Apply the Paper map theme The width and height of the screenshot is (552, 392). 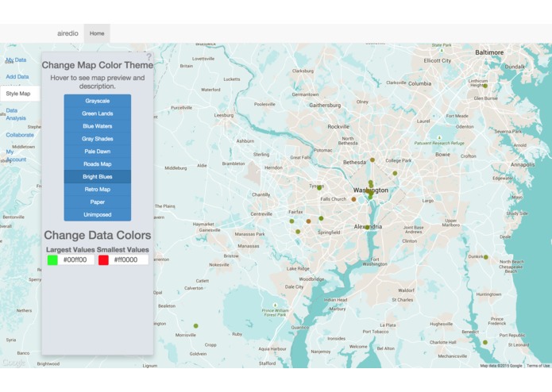point(98,202)
